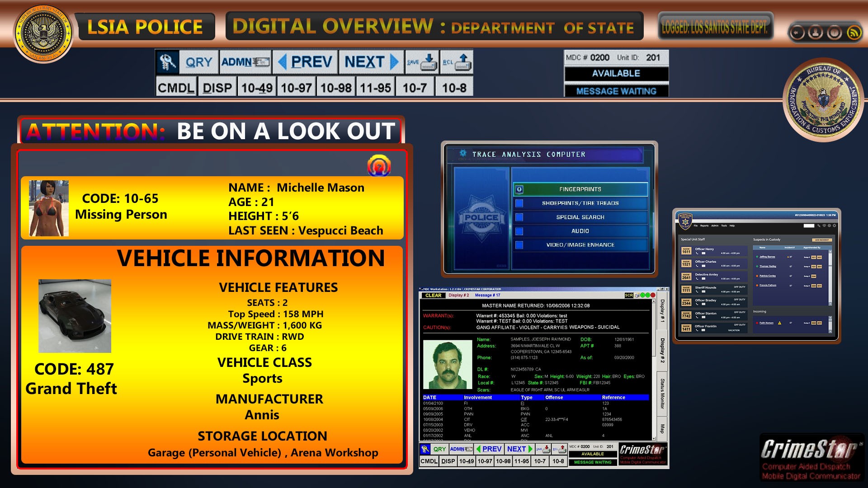Screen dimensions: 868x488
Task: Click the keys icon in main toolbar
Action: pos(167,62)
